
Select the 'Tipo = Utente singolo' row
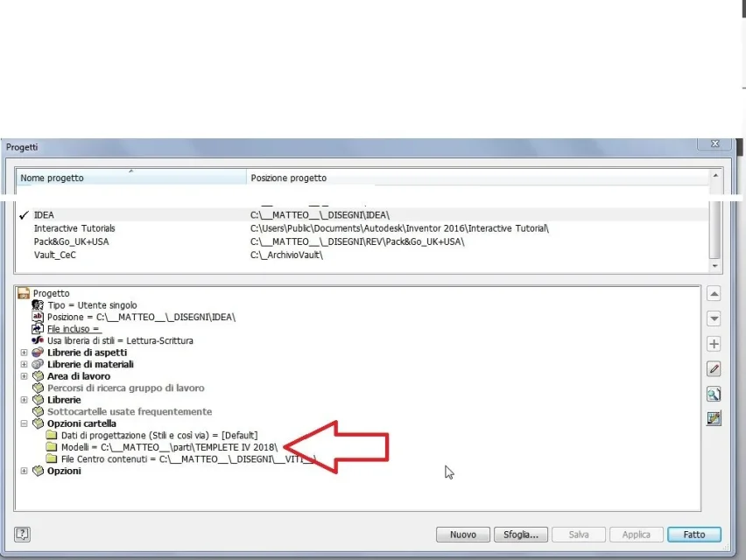[92, 304]
